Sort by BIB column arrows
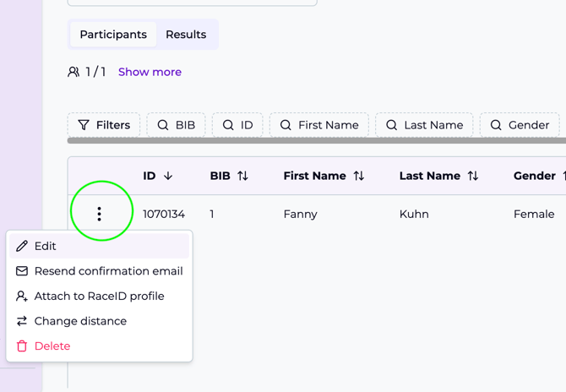 tap(243, 176)
